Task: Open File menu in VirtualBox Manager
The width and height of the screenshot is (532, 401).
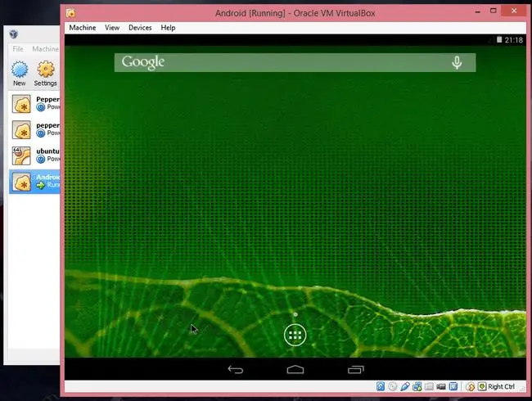Action: click(18, 49)
